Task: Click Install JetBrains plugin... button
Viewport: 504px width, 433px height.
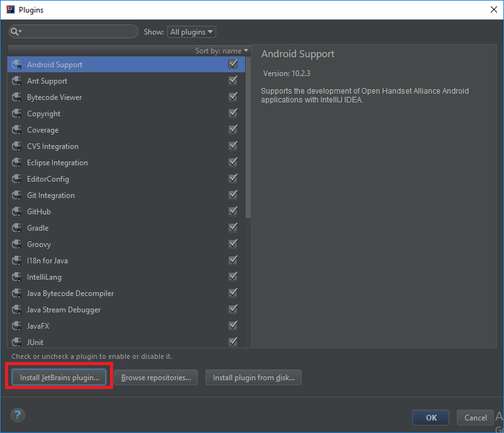Action: coord(60,378)
